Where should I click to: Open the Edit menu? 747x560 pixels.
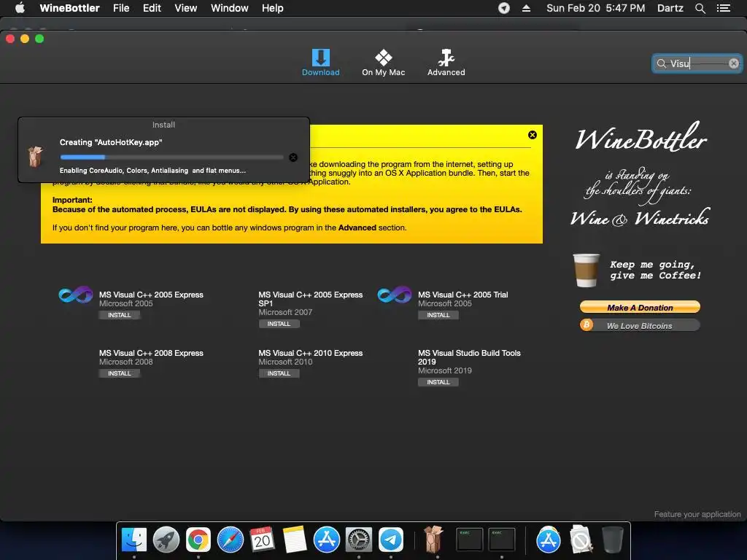point(152,8)
